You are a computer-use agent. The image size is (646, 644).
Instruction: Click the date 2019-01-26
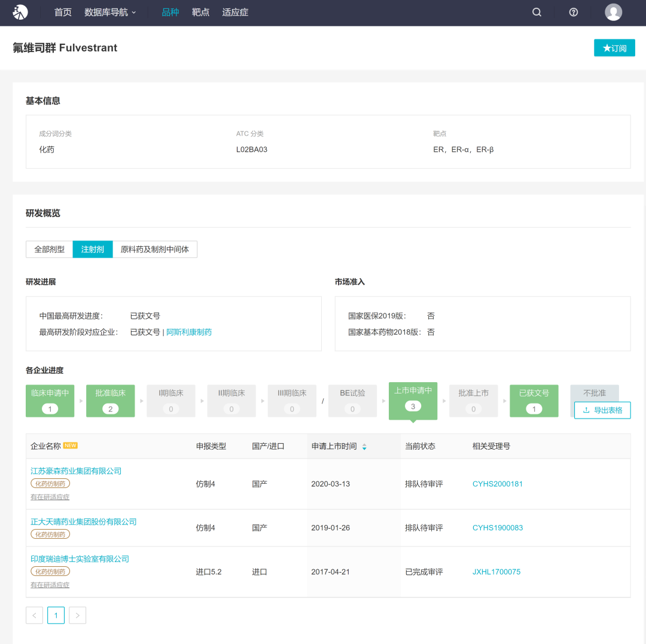click(330, 528)
